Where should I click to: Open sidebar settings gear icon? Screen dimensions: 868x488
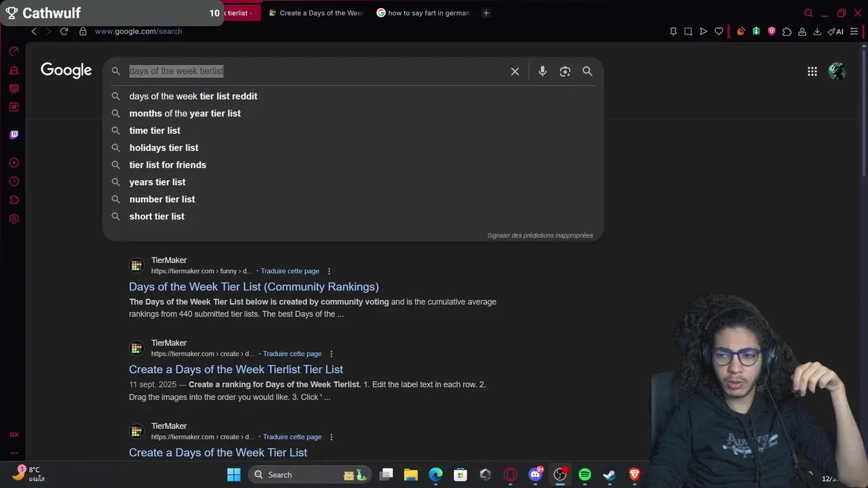coord(14,219)
